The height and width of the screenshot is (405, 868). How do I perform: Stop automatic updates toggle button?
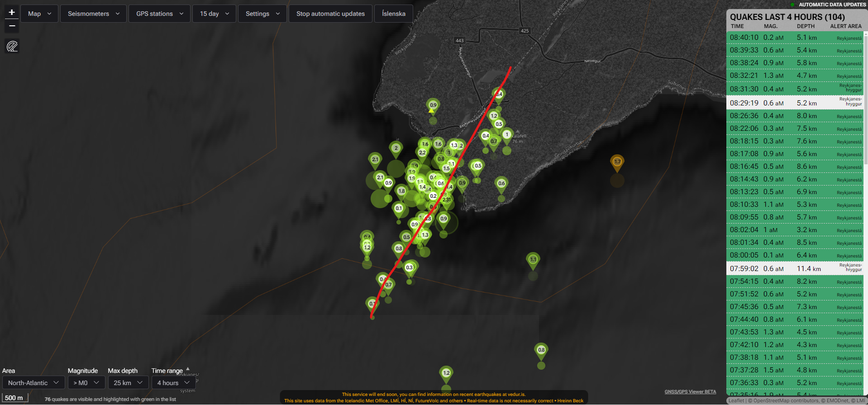pyautogui.click(x=330, y=14)
